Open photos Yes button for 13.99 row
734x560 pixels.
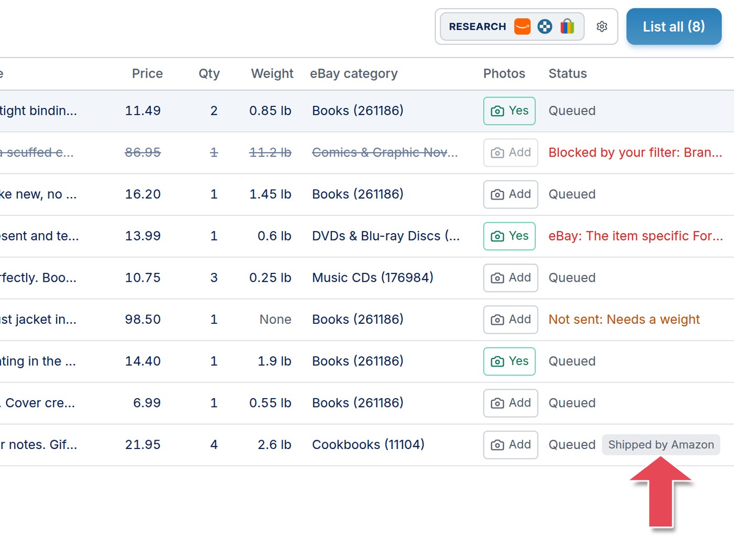[510, 236]
